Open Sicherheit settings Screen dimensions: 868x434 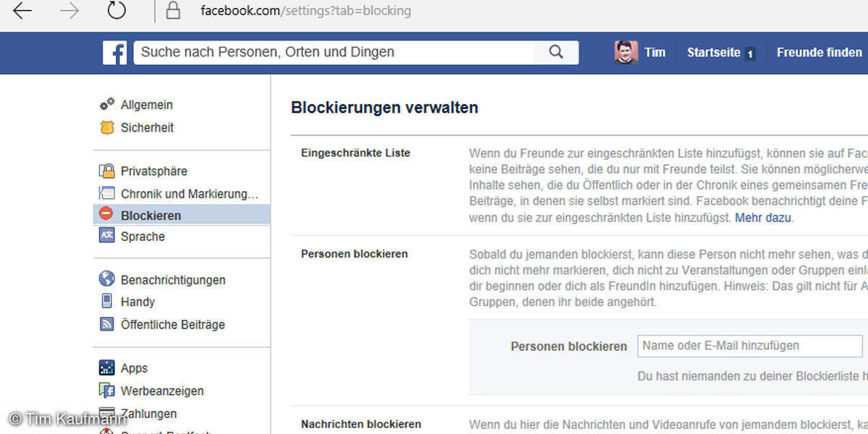coord(148,127)
